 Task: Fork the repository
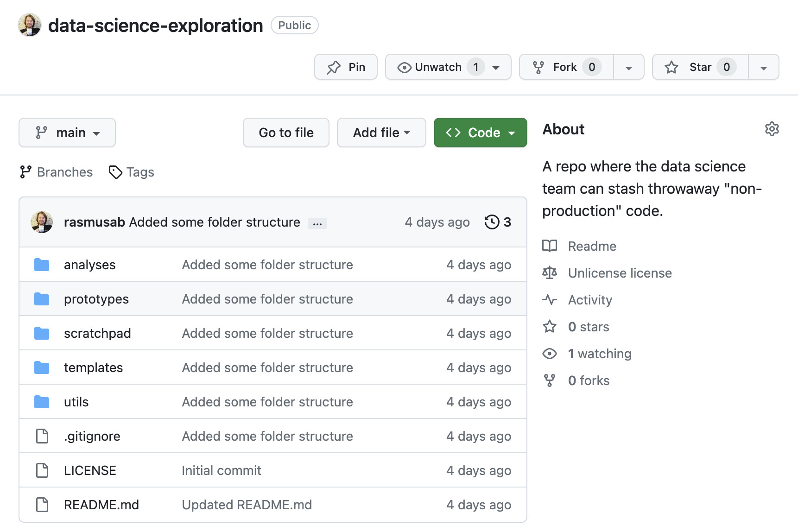coord(565,67)
